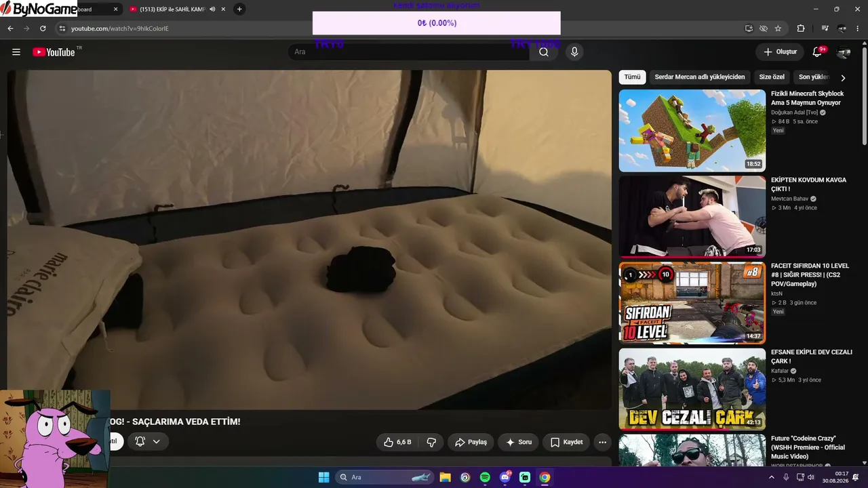Click the browser address bar URL
The height and width of the screenshot is (488, 868).
click(120, 28)
